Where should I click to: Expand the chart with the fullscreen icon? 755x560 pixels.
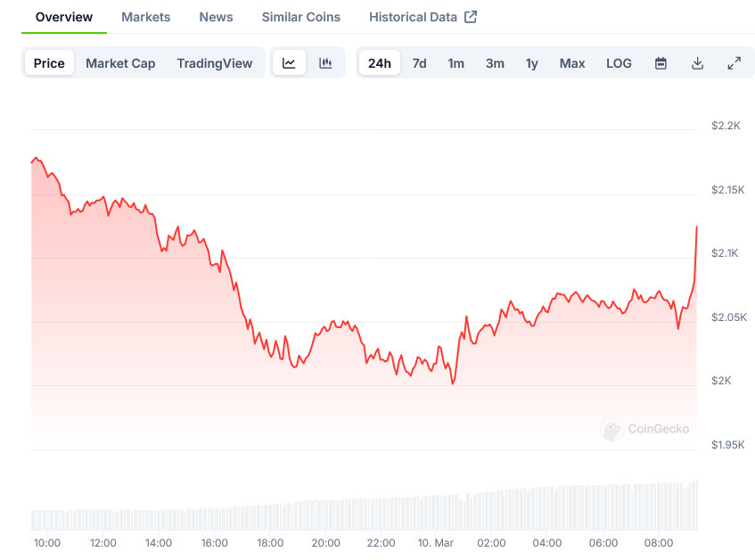coord(734,62)
